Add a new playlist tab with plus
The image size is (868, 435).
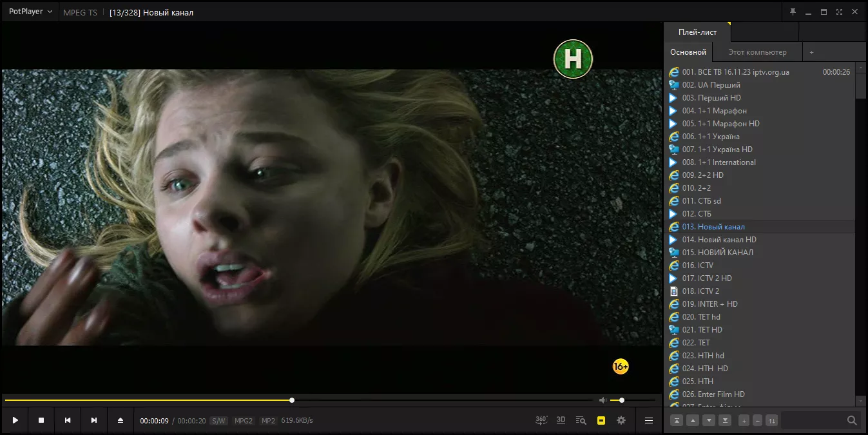(811, 52)
